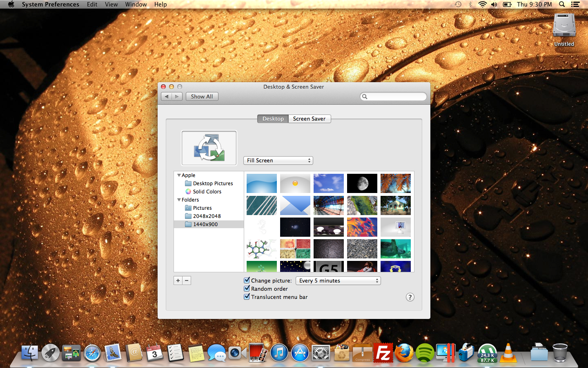Open the Window menu
The image size is (588, 368).
click(x=136, y=4)
